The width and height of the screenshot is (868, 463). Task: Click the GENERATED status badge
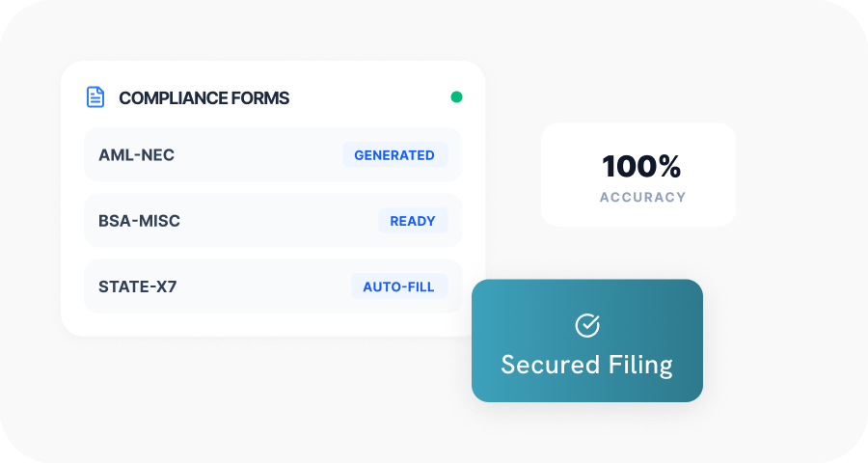394,154
